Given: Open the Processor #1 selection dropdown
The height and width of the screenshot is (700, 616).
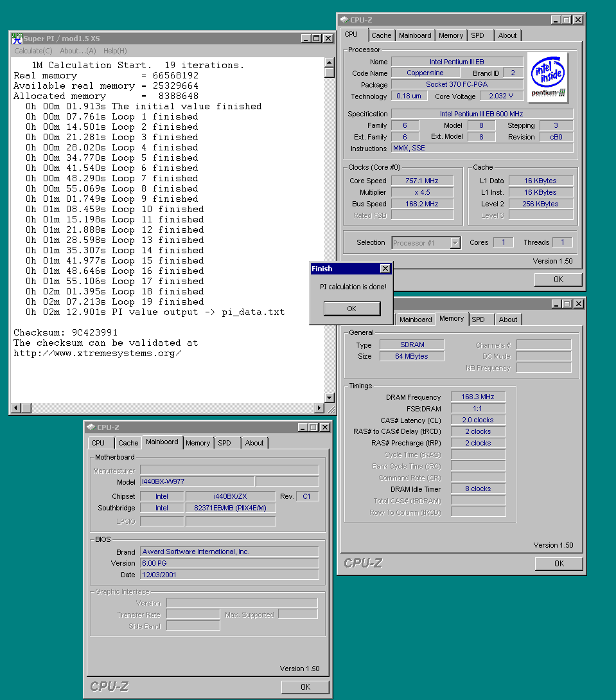Looking at the screenshot, I should coord(455,243).
